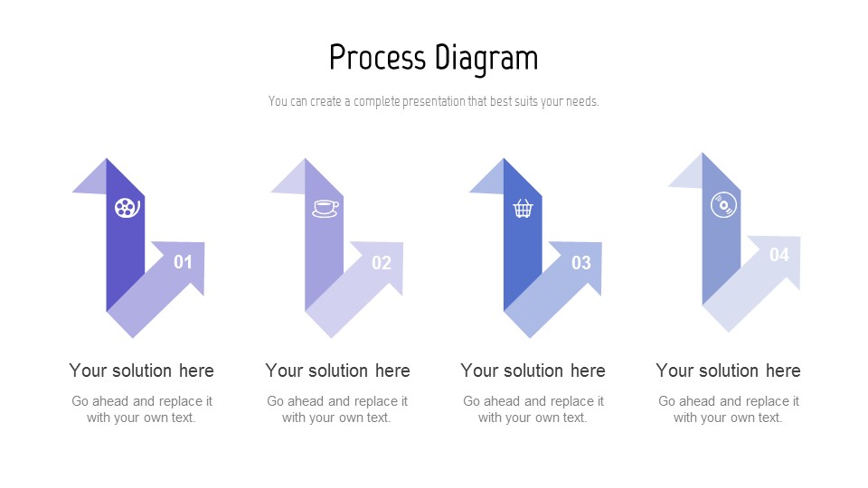The height and width of the screenshot is (488, 868).
Task: Click the film reel icon
Action: pyautogui.click(x=127, y=208)
